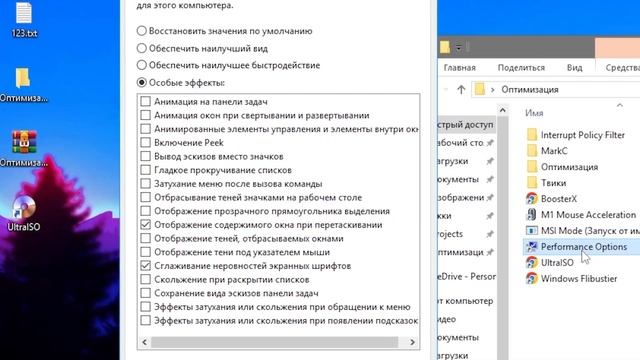The width and height of the screenshot is (640, 360).
Task: Enable 'Анимированные элементы управления' checkbox
Action: 145,129
